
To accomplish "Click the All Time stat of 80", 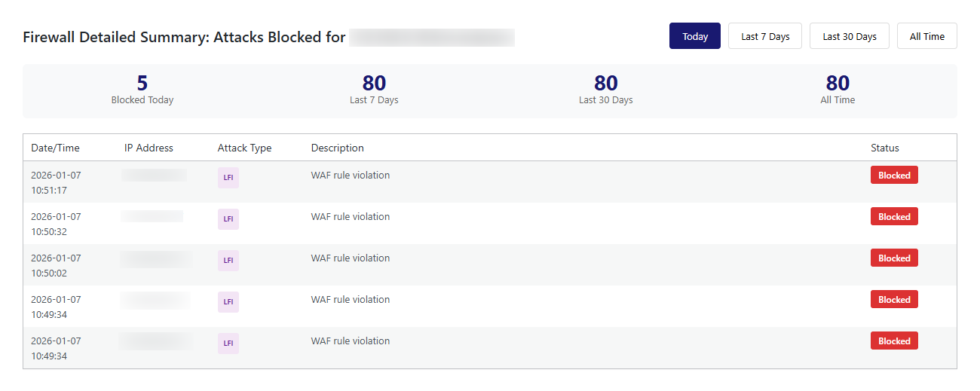I will [838, 84].
